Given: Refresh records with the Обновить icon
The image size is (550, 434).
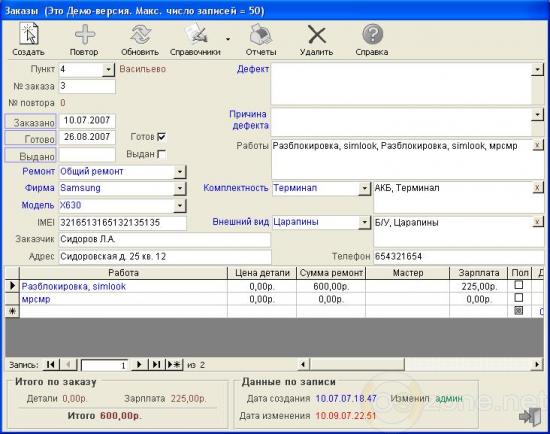Looking at the screenshot, I should pyautogui.click(x=140, y=34).
